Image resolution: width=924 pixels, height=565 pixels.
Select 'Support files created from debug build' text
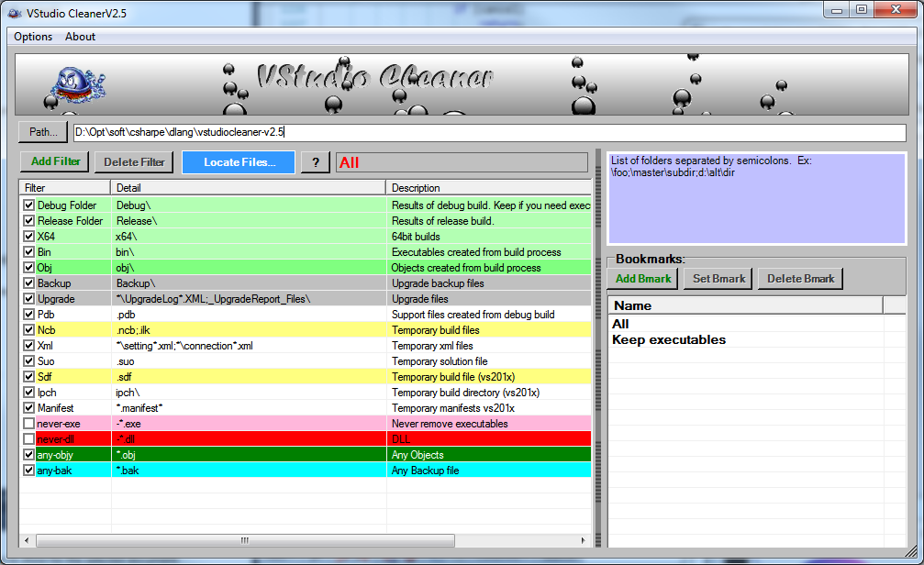pos(473,315)
